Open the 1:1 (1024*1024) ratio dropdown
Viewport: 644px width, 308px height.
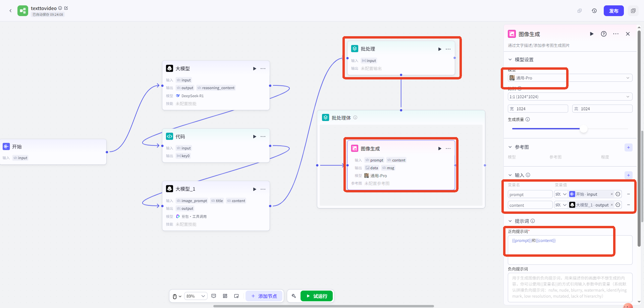570,97
